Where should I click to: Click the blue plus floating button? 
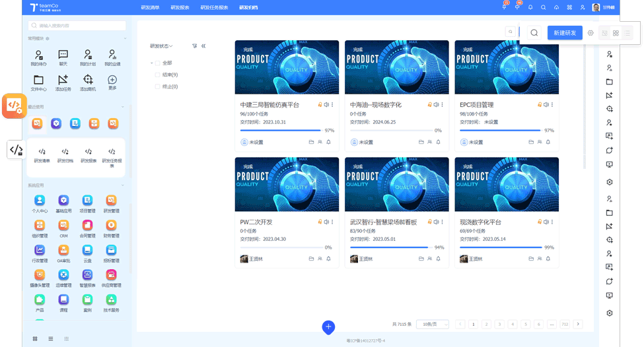coord(328,327)
